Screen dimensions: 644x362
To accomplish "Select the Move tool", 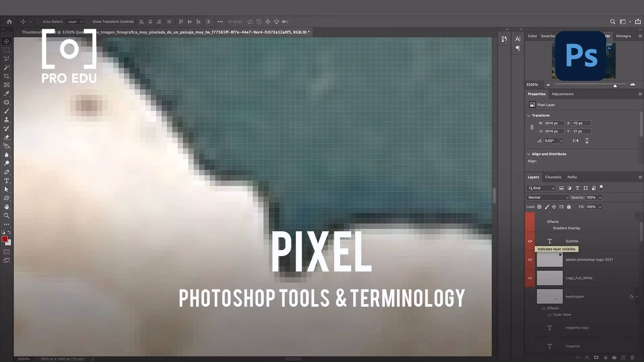I will [7, 41].
